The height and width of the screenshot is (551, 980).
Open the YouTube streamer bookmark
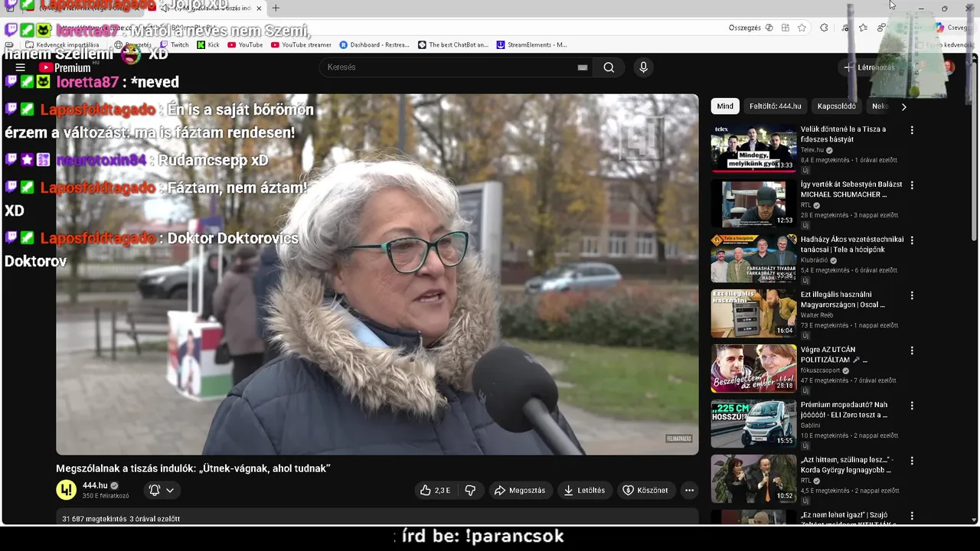[x=301, y=44]
